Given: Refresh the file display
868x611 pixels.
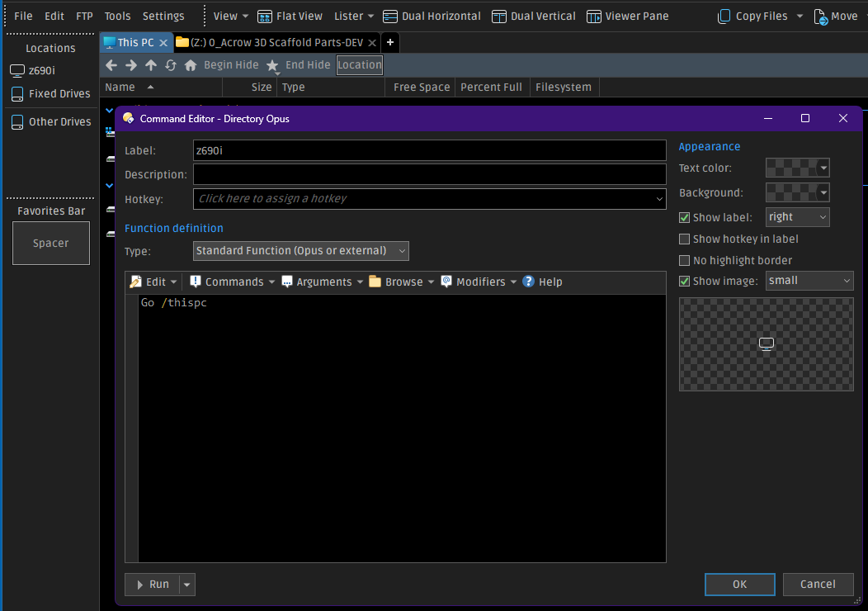Looking at the screenshot, I should click(171, 65).
